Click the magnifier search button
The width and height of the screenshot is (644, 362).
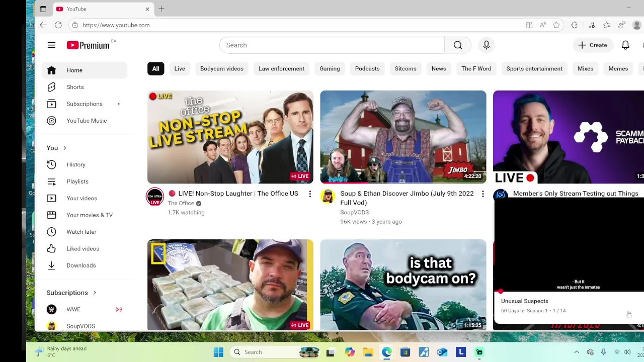(458, 45)
